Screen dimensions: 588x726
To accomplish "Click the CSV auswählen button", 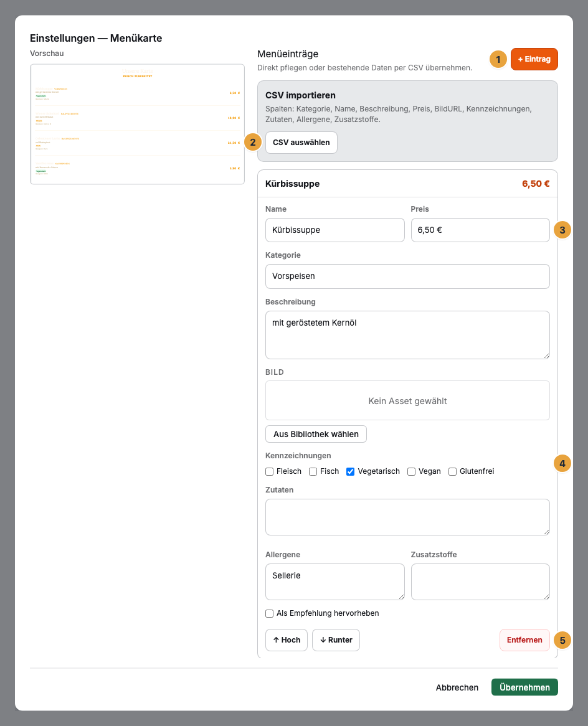I will pyautogui.click(x=301, y=143).
